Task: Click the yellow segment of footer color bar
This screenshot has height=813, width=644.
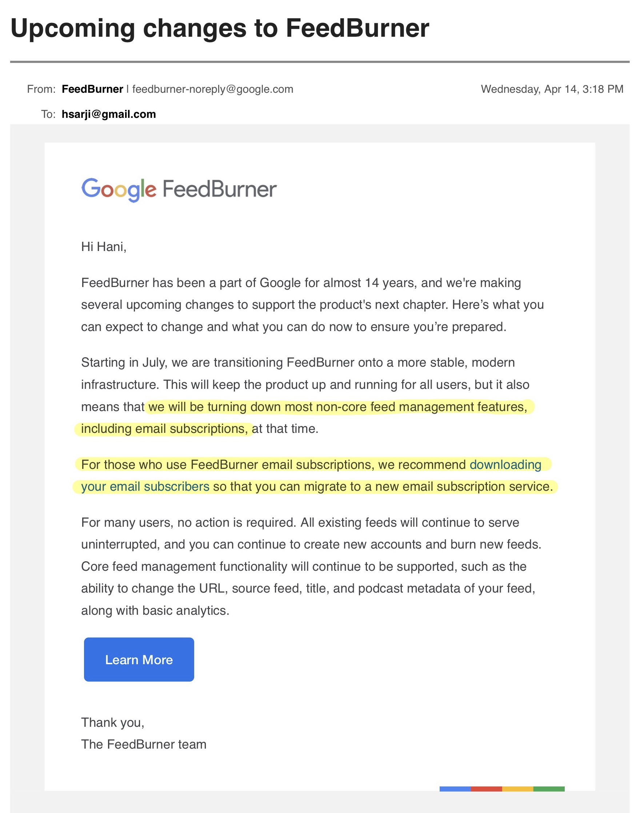Action: tap(518, 789)
